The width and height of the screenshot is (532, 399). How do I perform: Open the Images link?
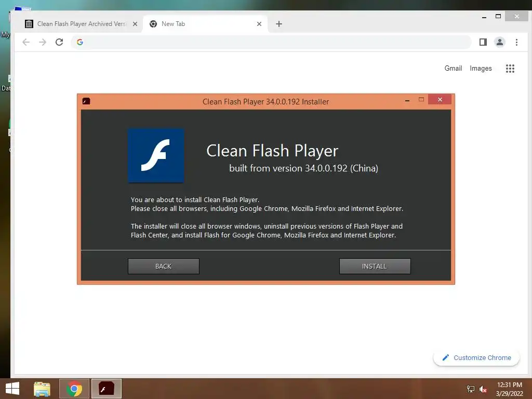tap(481, 68)
